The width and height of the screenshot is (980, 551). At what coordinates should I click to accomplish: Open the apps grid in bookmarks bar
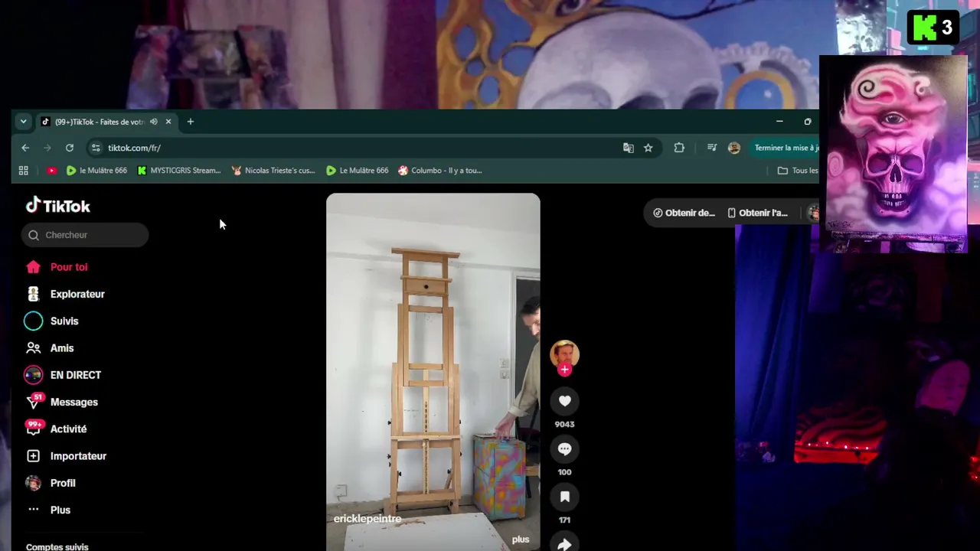click(x=24, y=171)
